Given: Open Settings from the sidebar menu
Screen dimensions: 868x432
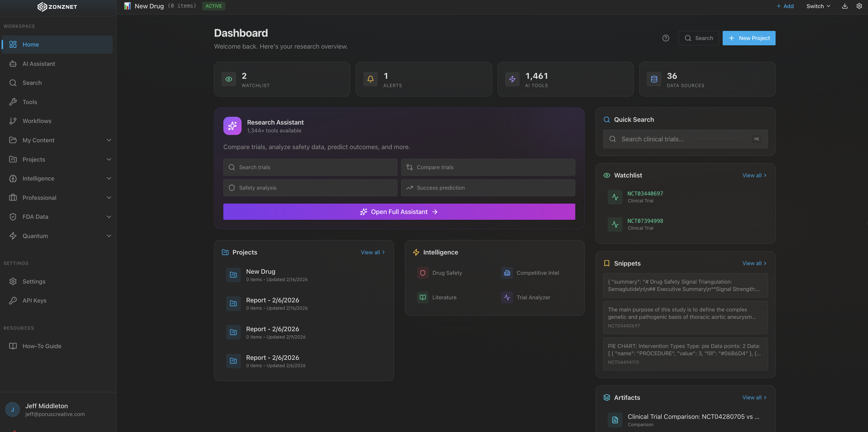Looking at the screenshot, I should click(34, 281).
